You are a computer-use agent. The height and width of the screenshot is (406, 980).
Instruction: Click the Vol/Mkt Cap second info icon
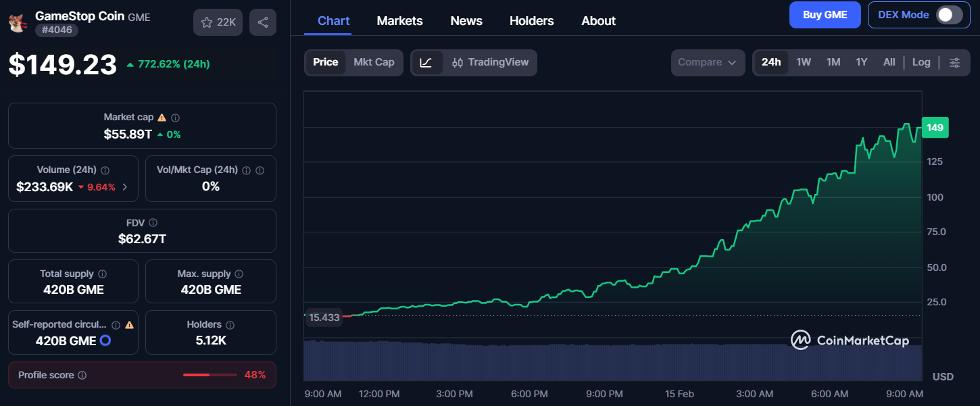[260, 170]
